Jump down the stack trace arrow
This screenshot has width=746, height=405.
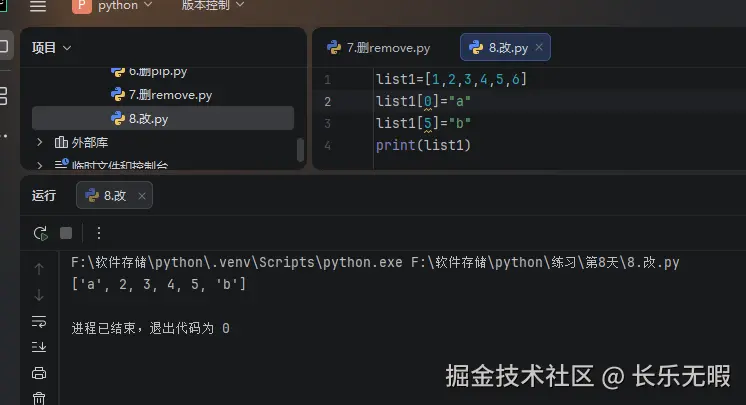point(39,295)
